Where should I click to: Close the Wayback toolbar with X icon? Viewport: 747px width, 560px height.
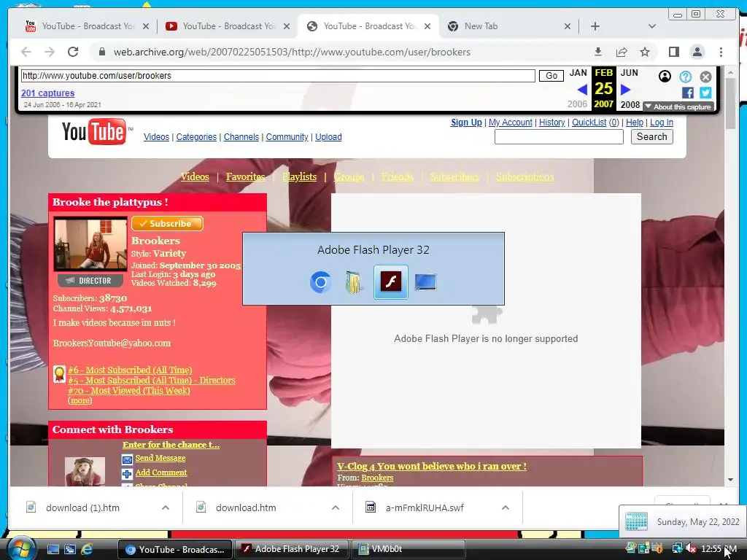[x=705, y=77]
